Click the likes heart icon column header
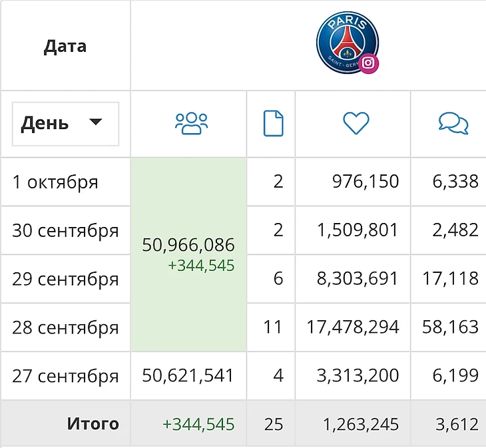The image size is (486, 448). pyautogui.click(x=356, y=124)
